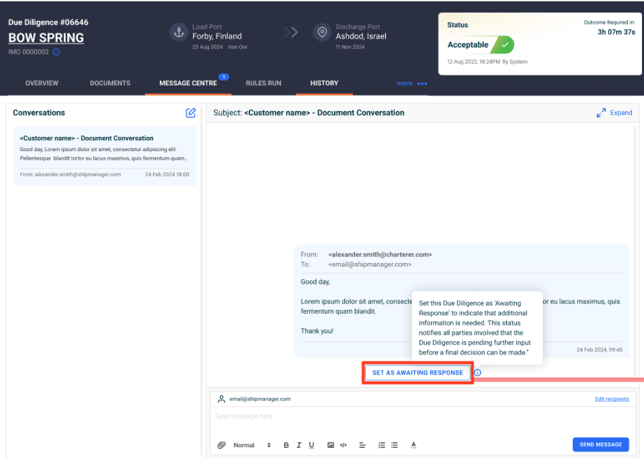The height and width of the screenshot is (458, 644).
Task: Click the new conversation compose icon
Action: (x=191, y=113)
